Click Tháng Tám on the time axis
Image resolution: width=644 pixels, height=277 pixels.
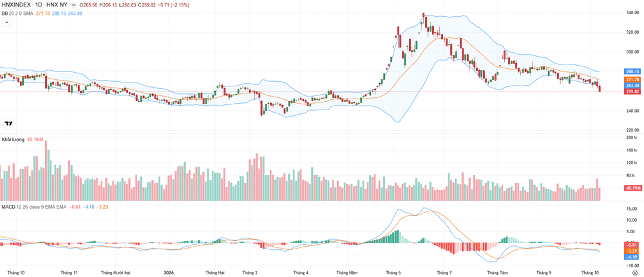pos(497,272)
